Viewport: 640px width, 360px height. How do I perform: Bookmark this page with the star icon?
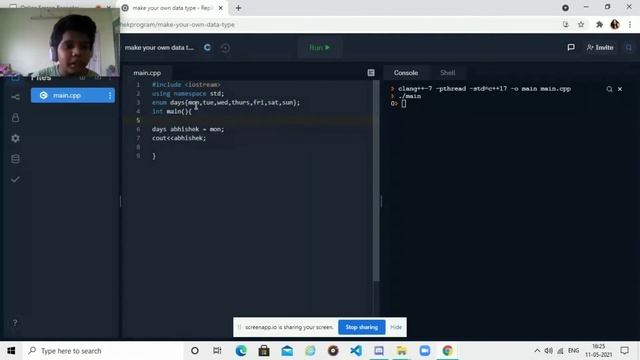click(x=581, y=24)
